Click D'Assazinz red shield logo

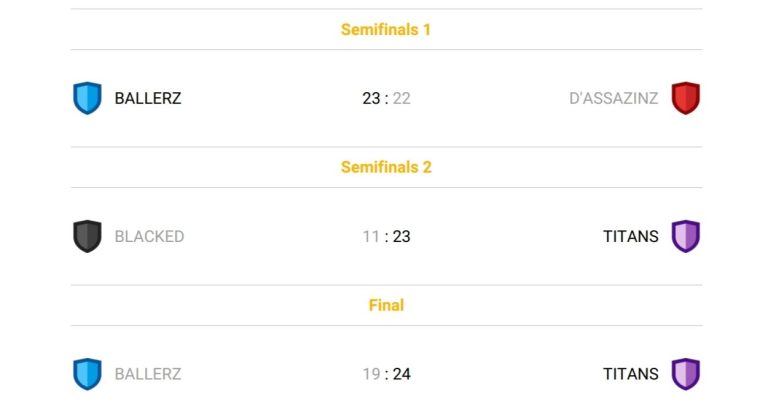686,98
